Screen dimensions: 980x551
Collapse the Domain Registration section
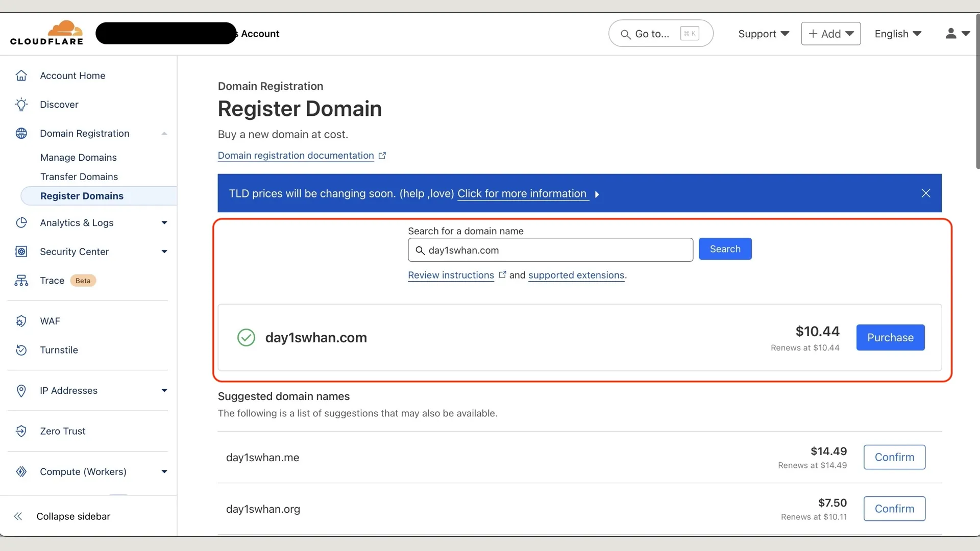click(x=164, y=133)
